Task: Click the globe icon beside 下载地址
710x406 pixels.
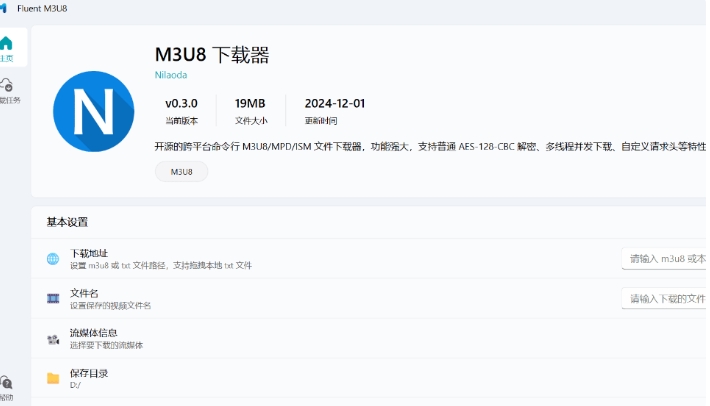Action: pos(53,258)
